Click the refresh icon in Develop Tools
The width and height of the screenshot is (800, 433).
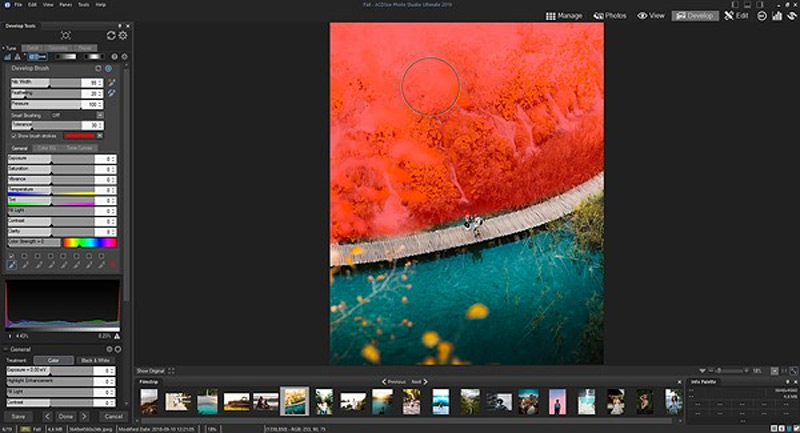pos(111,35)
